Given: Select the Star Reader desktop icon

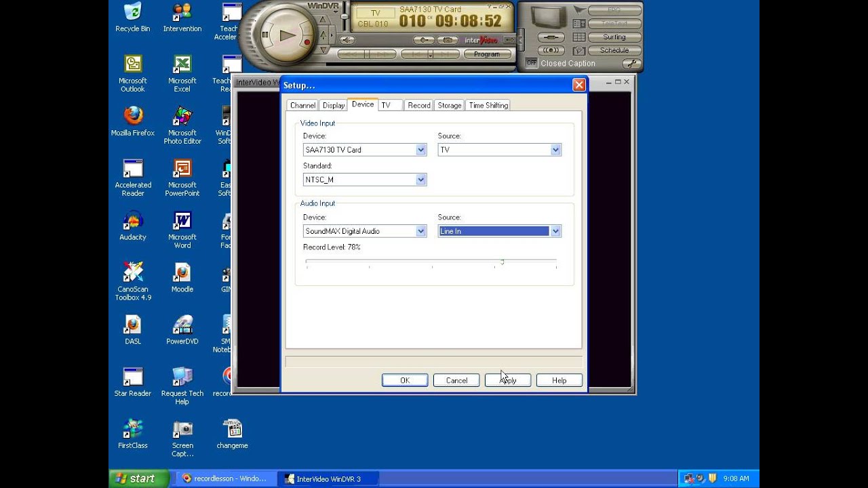Looking at the screenshot, I should tap(133, 382).
